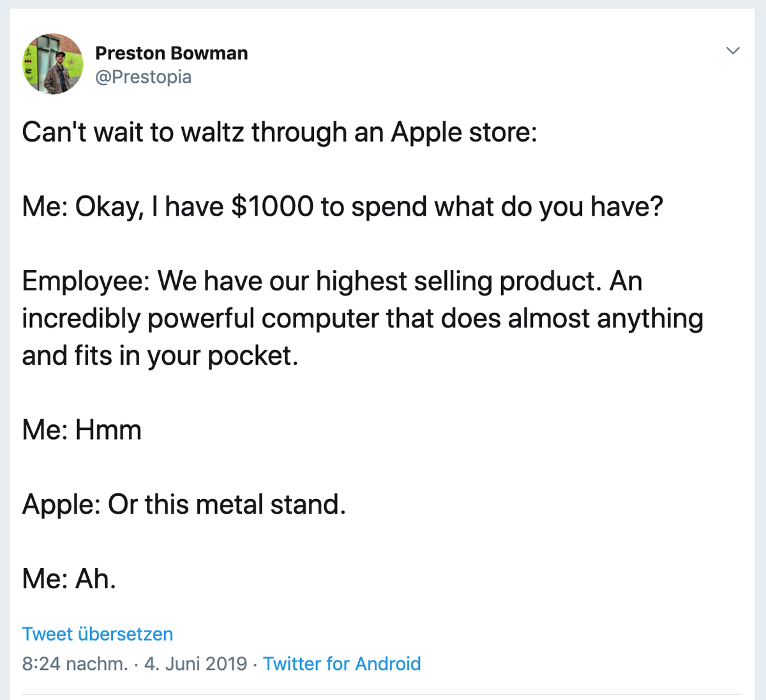This screenshot has height=700, width=766.
Task: Click the divider line below the timestamp
Action: click(382, 694)
